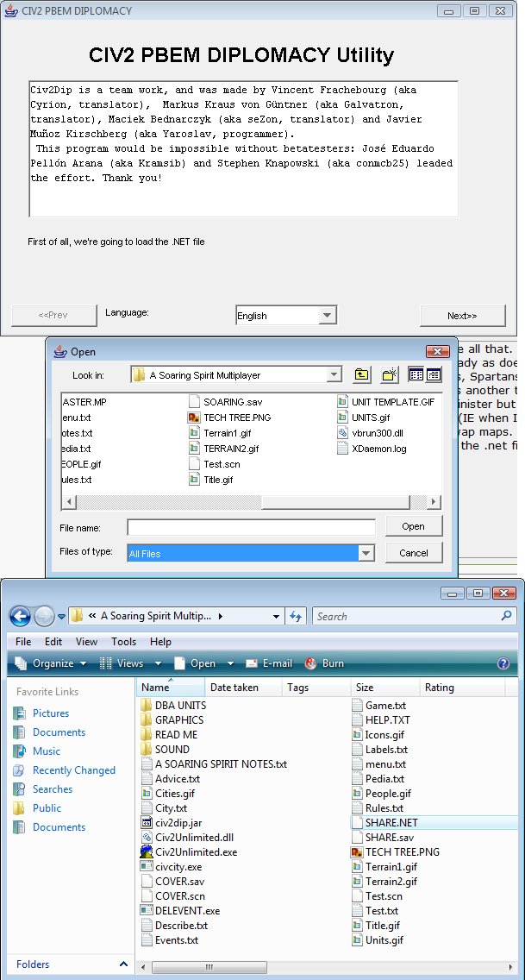Click E-mail in the Explorer toolbar
The width and height of the screenshot is (525, 980).
click(x=269, y=663)
